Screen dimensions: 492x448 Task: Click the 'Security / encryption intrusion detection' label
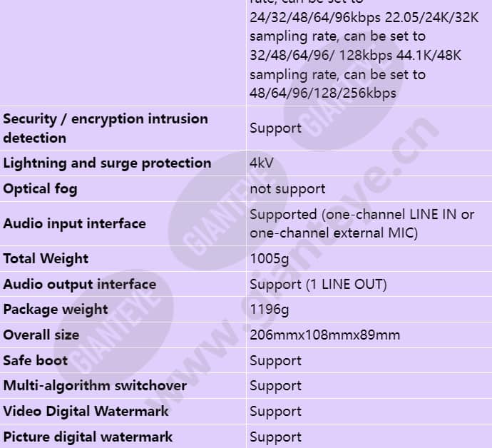coord(106,128)
